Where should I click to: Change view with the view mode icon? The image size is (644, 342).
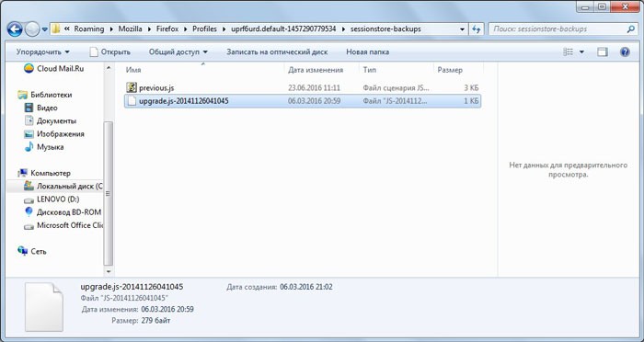pos(569,51)
